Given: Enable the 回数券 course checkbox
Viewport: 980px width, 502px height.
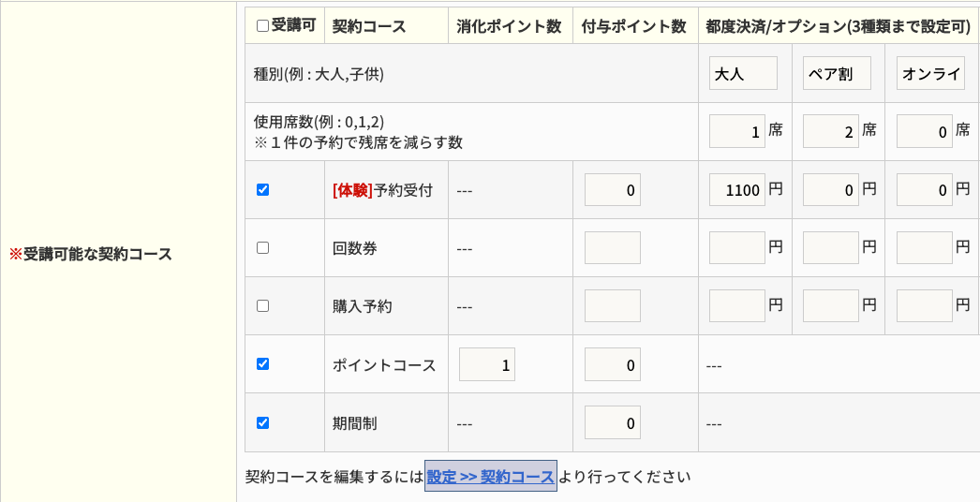Looking at the screenshot, I should click(x=262, y=248).
